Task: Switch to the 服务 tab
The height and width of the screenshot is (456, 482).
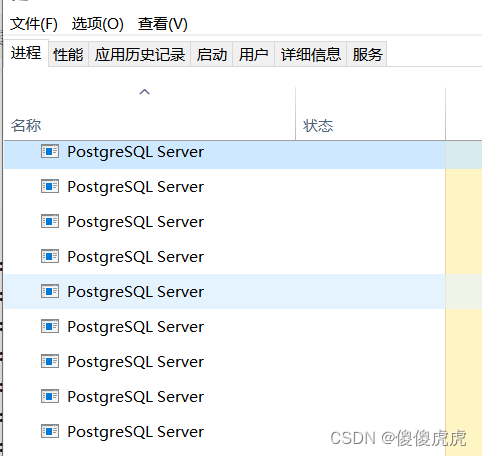Action: click(367, 54)
